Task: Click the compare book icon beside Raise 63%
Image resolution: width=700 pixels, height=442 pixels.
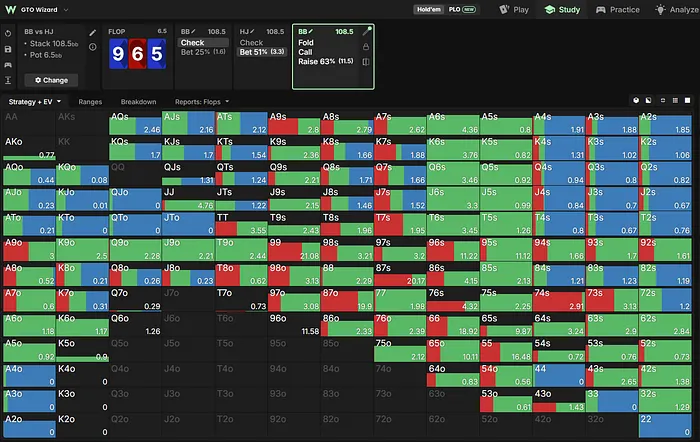Action: [x=366, y=62]
